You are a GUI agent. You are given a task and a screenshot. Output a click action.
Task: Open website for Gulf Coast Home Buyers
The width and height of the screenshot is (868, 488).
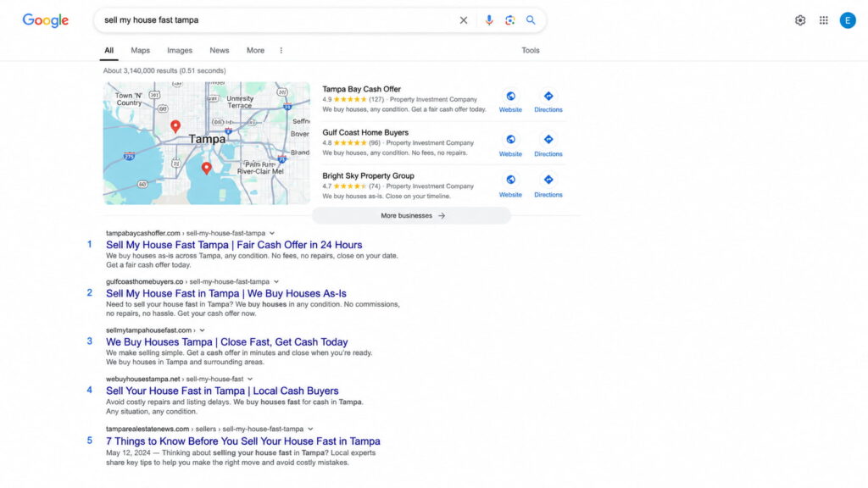[510, 145]
